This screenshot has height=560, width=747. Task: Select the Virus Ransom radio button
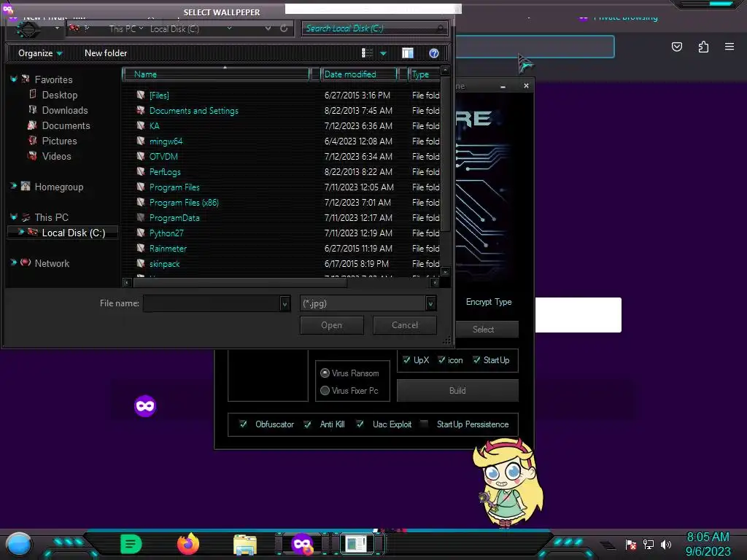(325, 373)
